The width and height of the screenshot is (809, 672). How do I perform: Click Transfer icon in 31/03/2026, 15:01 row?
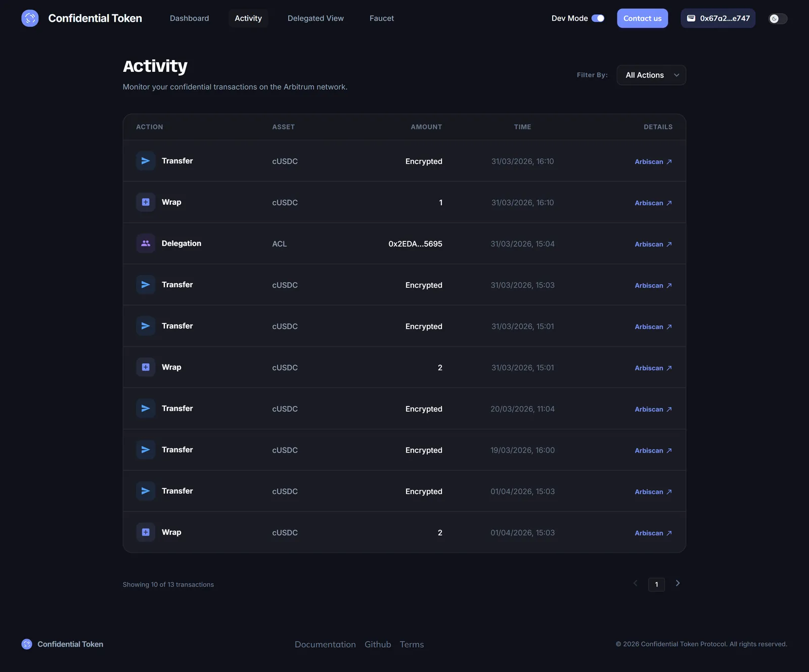[146, 326]
